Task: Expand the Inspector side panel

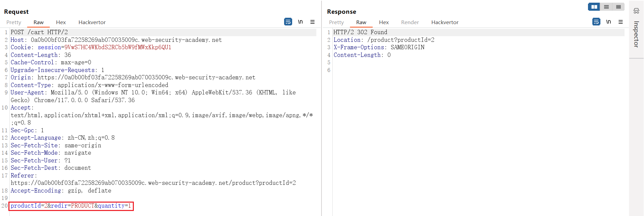Action: [x=636, y=34]
